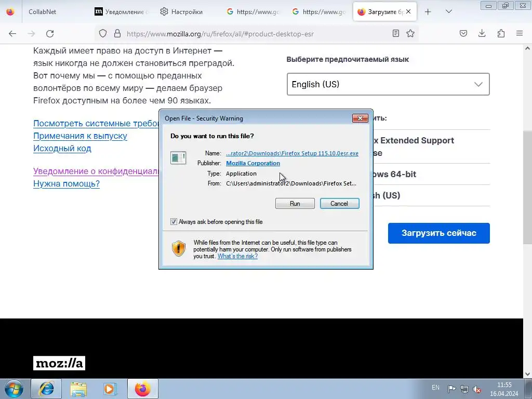The image size is (532, 399).
Task: Open the Downloads arrow icon
Action: (x=482, y=33)
